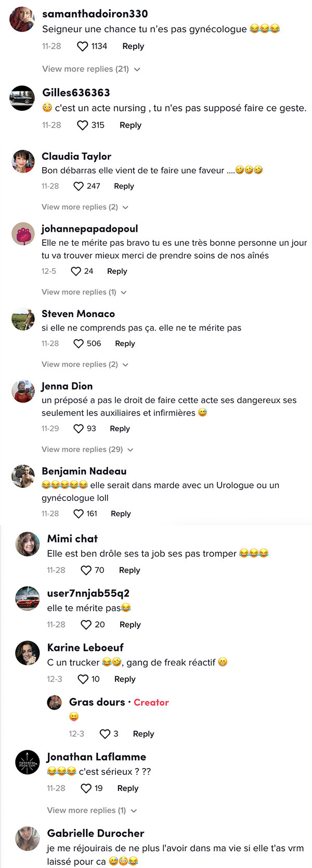Image resolution: width=312 pixels, height=868 pixels.
Task: Tap the heart on Gilles636363's comment
Action: coord(82,125)
